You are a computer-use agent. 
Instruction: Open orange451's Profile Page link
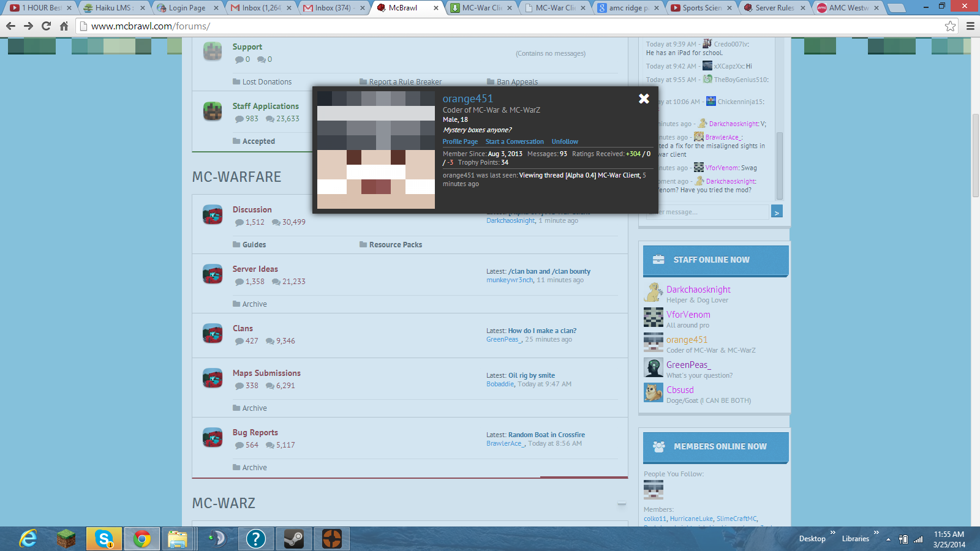click(460, 141)
